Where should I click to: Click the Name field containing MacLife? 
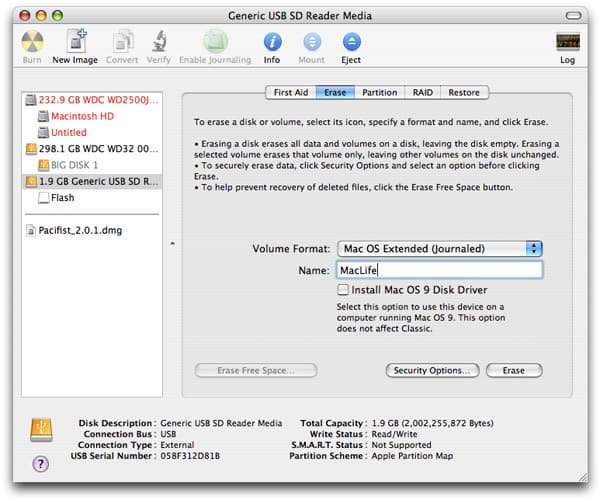tap(440, 270)
